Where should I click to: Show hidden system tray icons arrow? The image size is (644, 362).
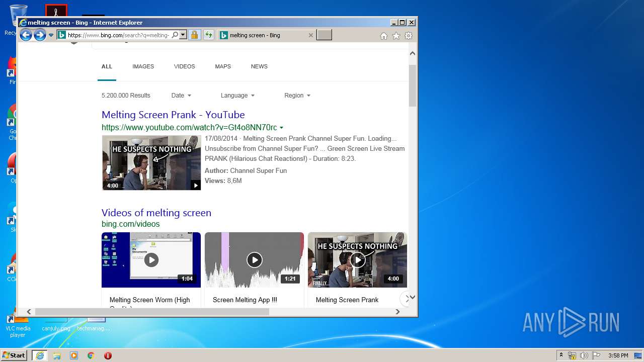pos(561,355)
